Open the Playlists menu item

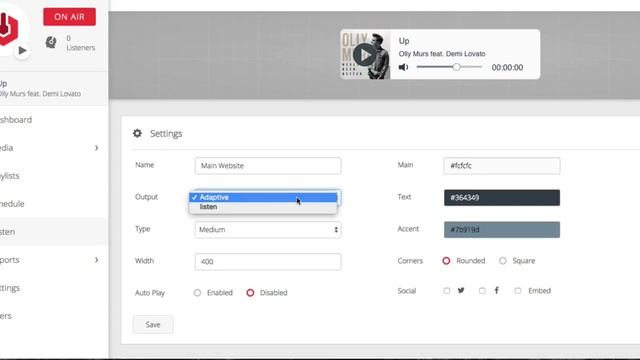coord(9,176)
